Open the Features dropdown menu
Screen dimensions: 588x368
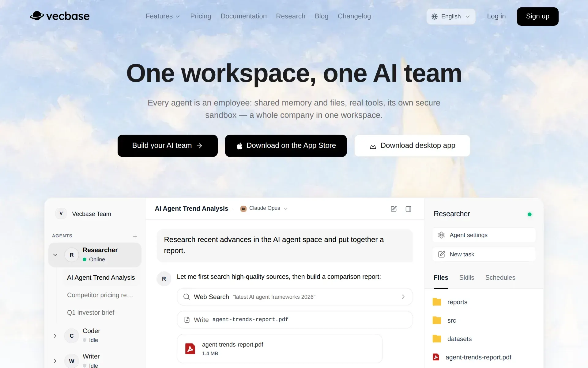click(x=163, y=16)
